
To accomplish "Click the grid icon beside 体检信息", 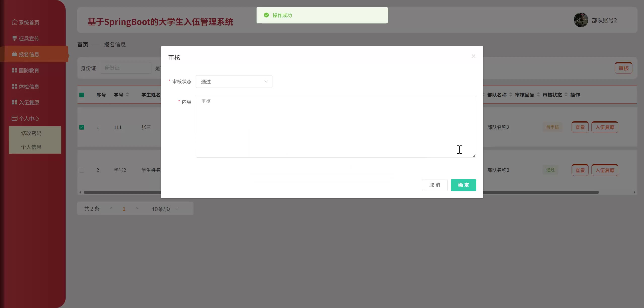I will pyautogui.click(x=14, y=87).
